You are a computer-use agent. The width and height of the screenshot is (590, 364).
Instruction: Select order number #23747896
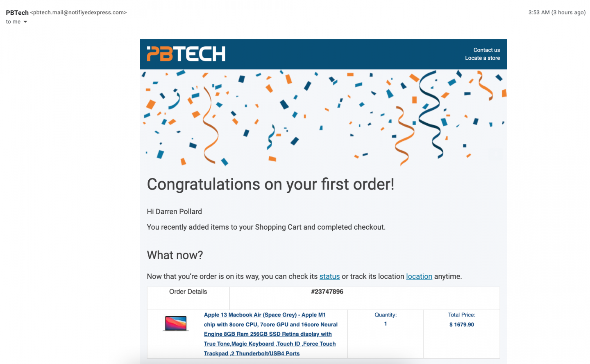327,292
